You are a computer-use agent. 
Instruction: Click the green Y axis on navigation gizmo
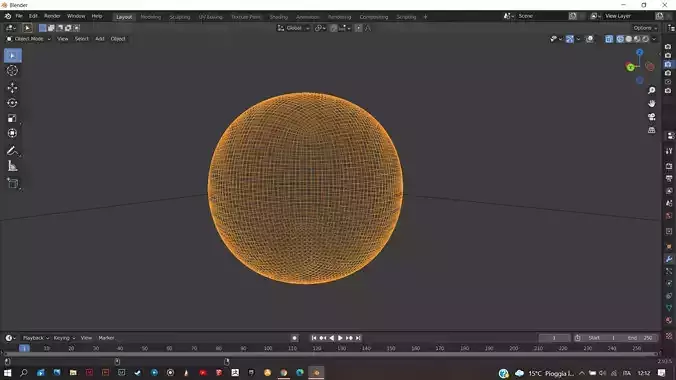click(x=630, y=67)
